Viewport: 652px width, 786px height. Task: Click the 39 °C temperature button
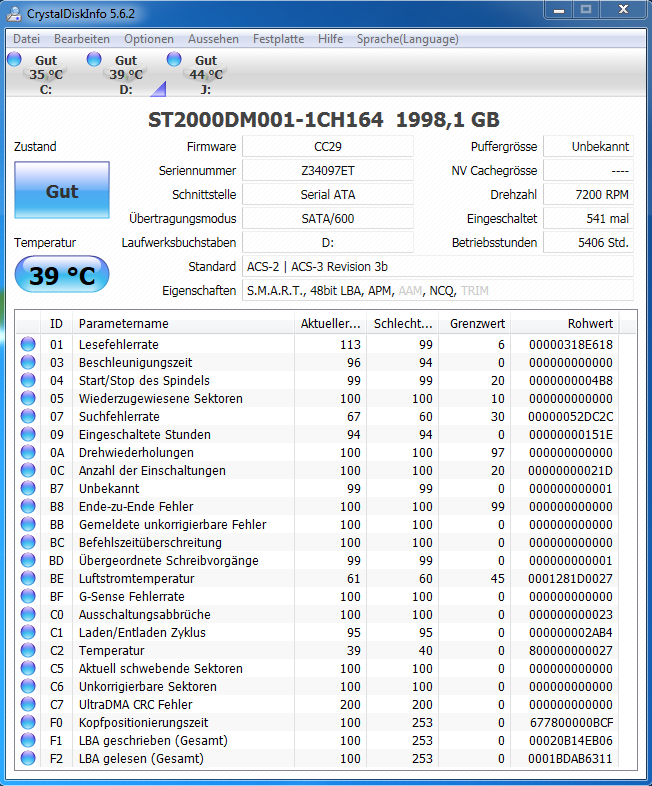click(x=62, y=275)
